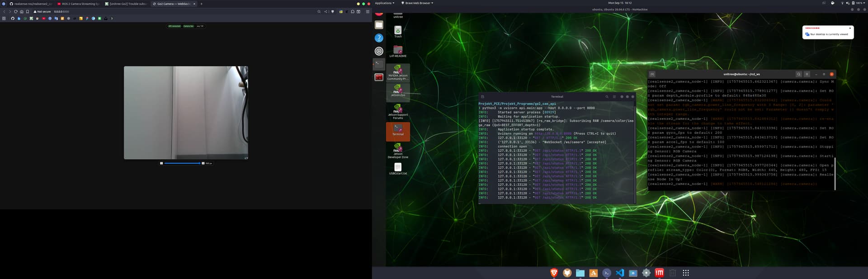Click the blue slider below camera feed

point(182,163)
